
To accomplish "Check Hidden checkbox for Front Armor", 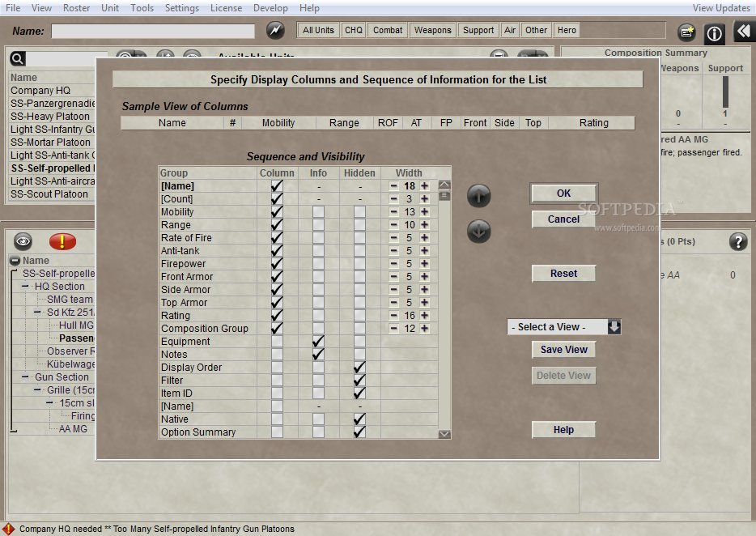I will coord(359,276).
